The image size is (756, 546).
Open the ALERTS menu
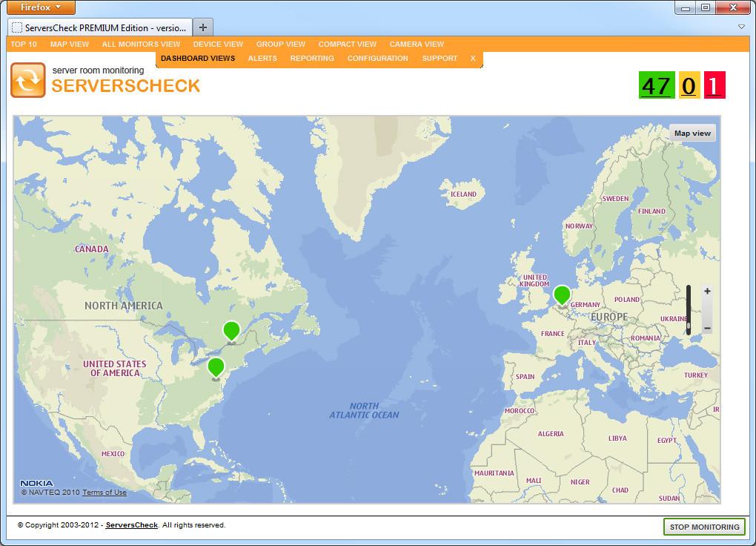click(262, 59)
